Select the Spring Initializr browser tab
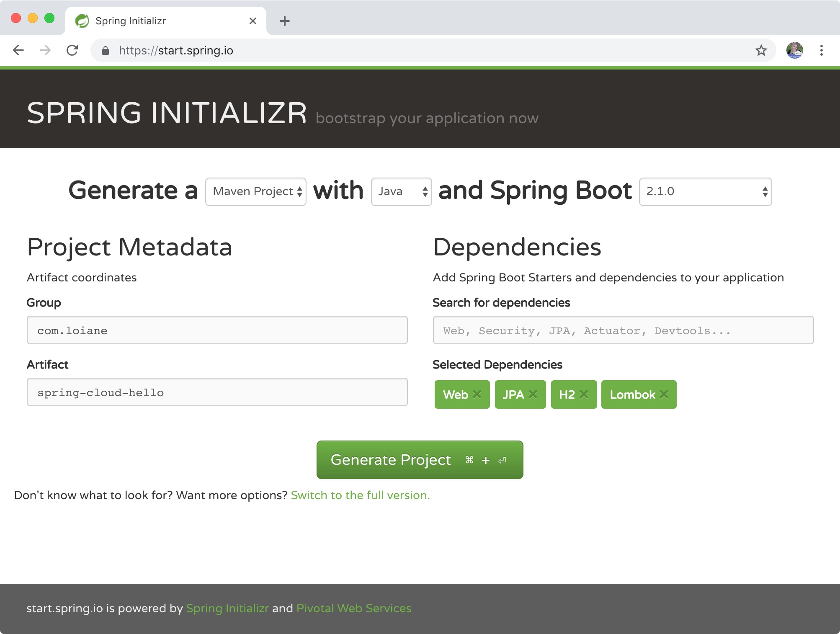Viewport: 840px width, 634px height. [166, 21]
